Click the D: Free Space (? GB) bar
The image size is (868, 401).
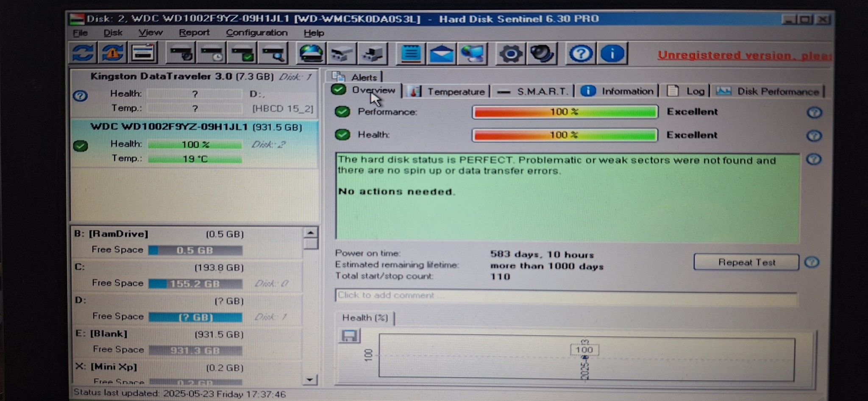(195, 317)
